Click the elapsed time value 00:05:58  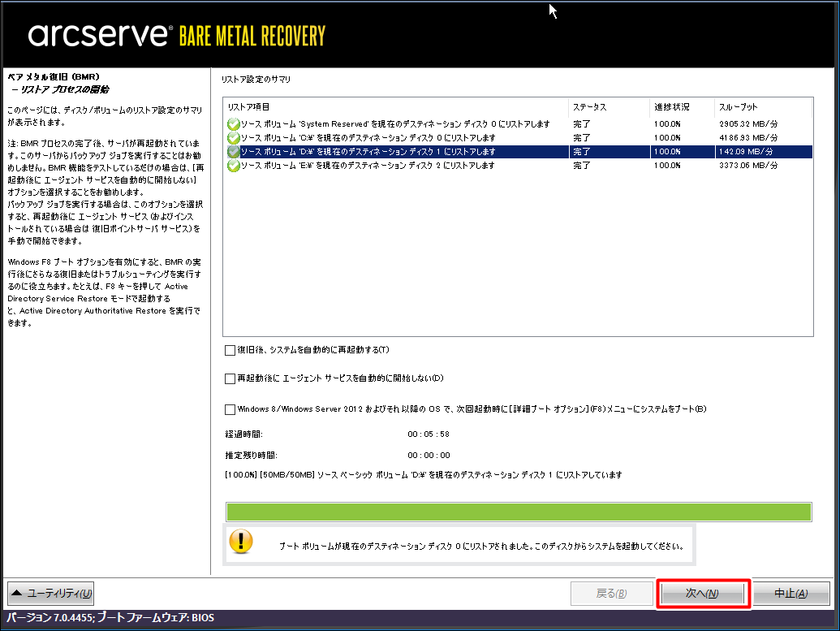[x=428, y=434]
